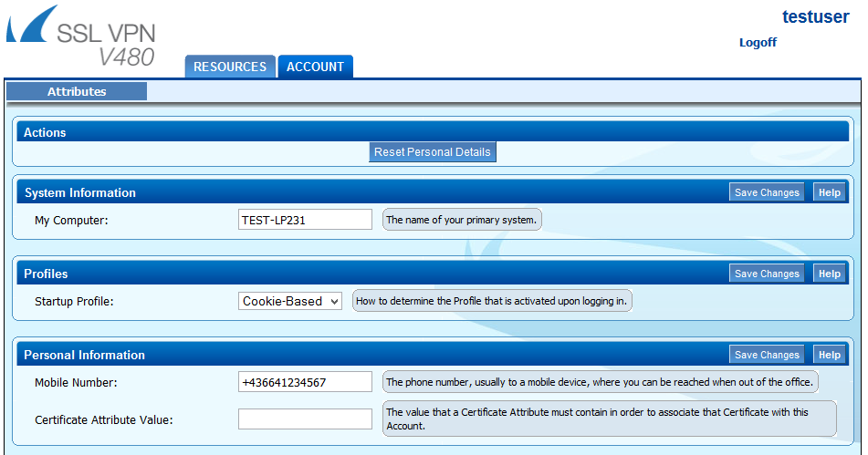868x455 pixels.
Task: Click the 'Certificate Attribute Value:' label
Action: click(103, 420)
